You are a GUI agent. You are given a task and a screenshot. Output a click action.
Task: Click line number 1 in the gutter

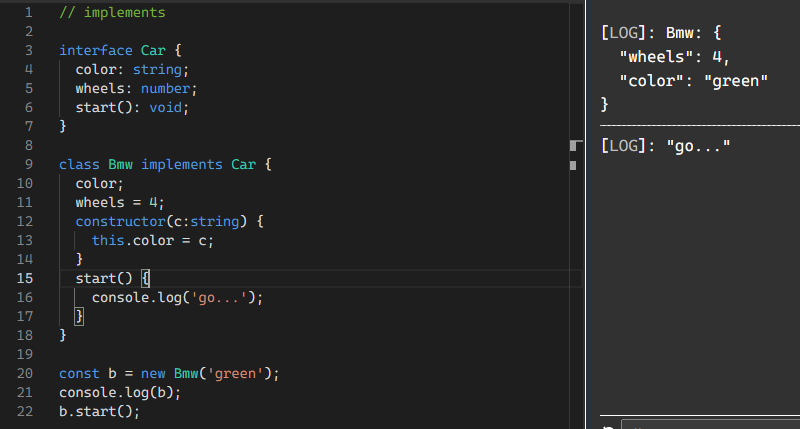pos(29,12)
